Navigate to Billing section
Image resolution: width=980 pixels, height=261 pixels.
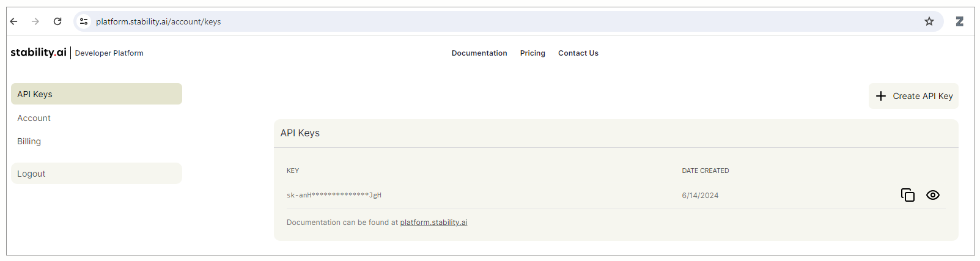(x=29, y=141)
